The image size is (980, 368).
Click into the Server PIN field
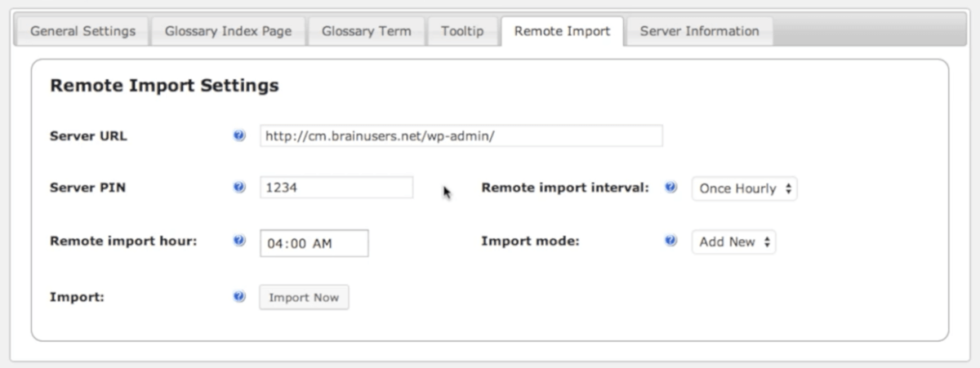(x=336, y=188)
